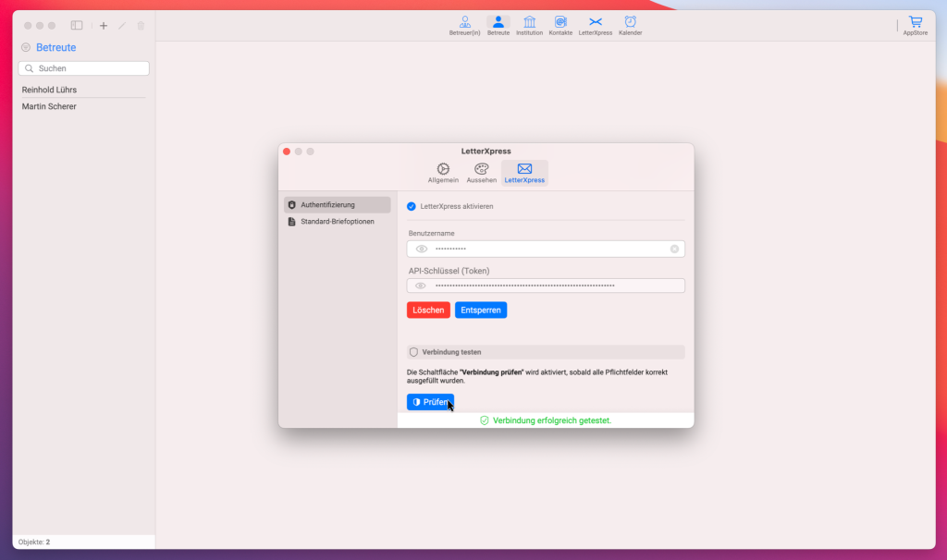Open the Institution section
Viewport: 947px width, 560px height.
pyautogui.click(x=529, y=26)
